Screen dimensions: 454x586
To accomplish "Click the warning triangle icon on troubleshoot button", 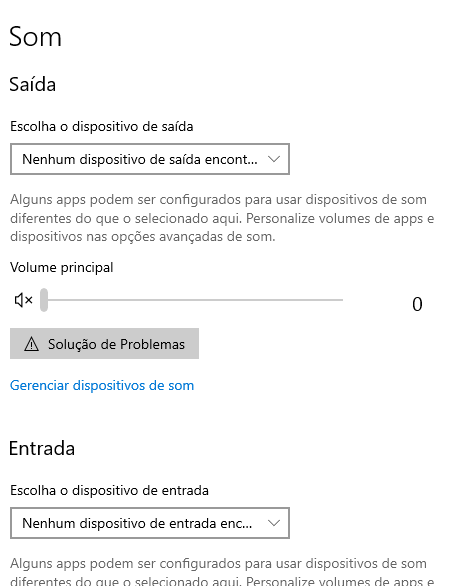I will [x=31, y=344].
